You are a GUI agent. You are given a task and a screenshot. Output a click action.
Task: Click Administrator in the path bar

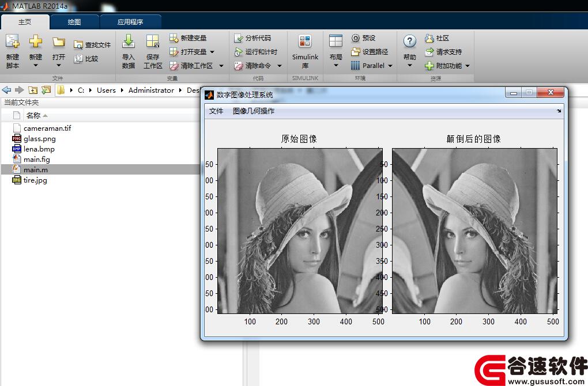click(151, 90)
